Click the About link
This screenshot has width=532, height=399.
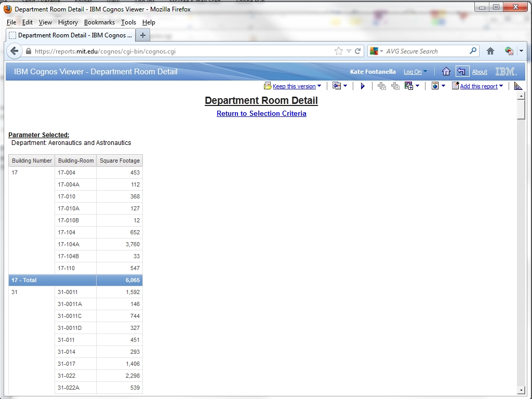tap(479, 72)
